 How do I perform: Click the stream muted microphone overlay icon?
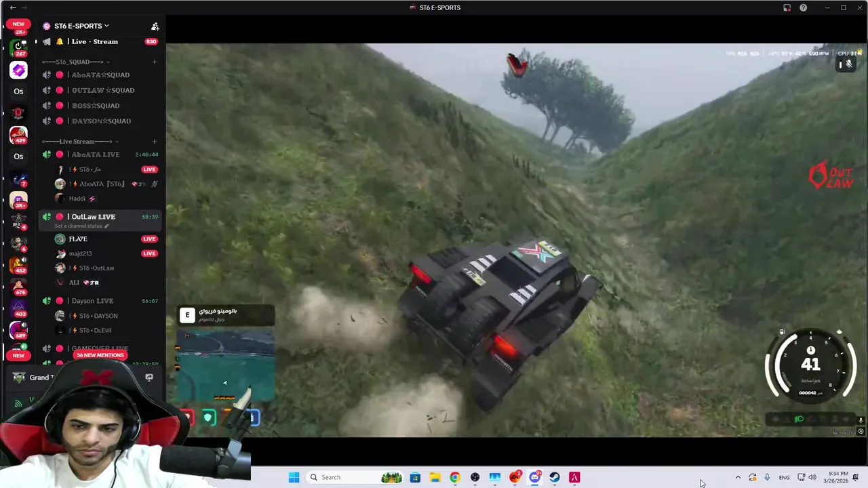[848, 64]
